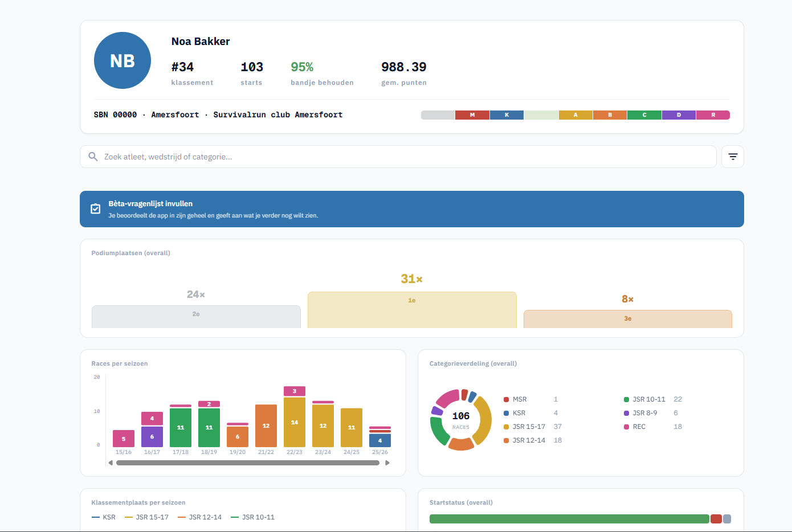
Task: Click the clipboard icon in the beta banner
Action: click(x=96, y=209)
